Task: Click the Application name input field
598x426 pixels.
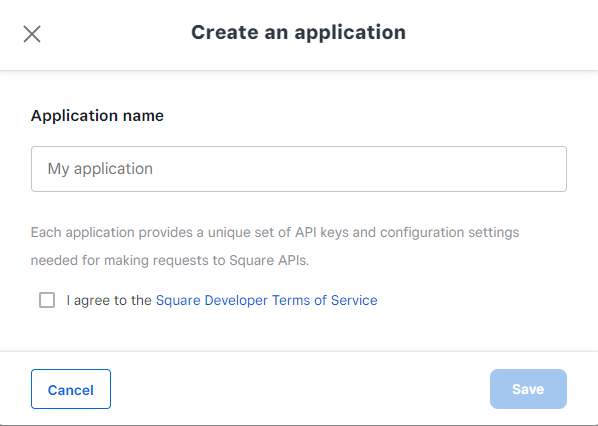Action: pyautogui.click(x=299, y=169)
